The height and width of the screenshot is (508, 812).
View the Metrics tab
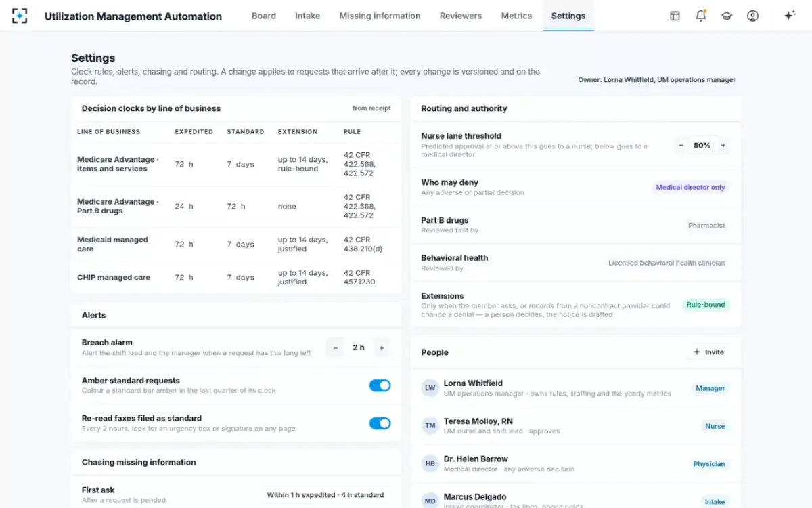tap(516, 16)
